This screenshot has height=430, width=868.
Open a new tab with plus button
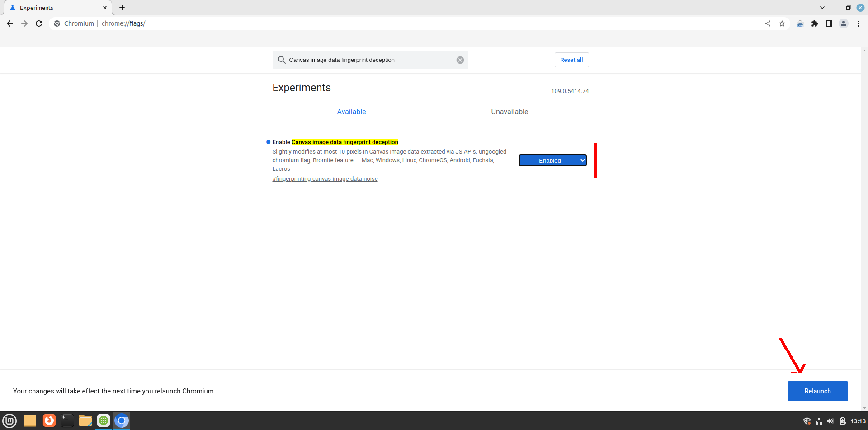[122, 8]
